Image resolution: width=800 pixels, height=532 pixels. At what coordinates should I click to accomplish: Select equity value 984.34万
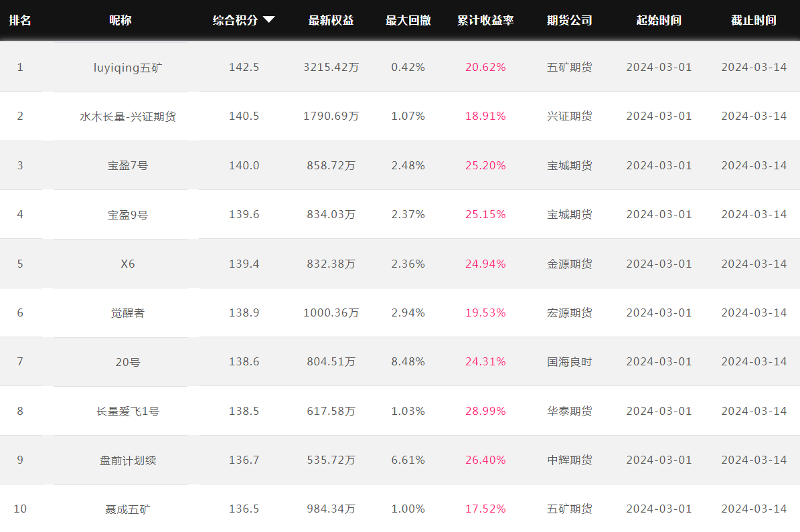pos(331,509)
